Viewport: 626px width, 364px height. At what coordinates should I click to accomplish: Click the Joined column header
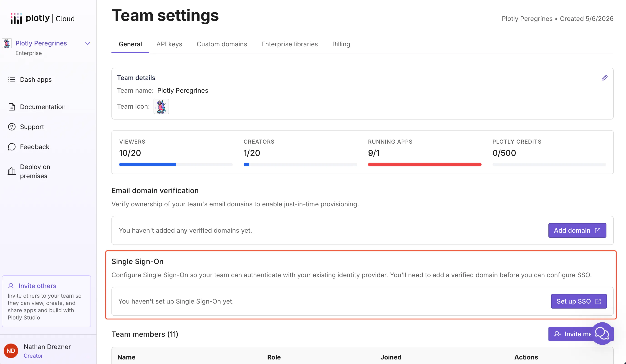(x=391, y=357)
